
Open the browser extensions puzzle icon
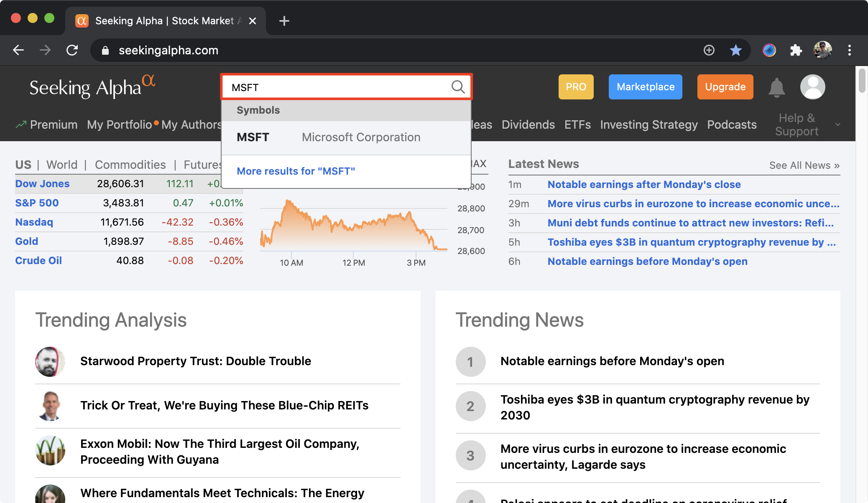(796, 50)
